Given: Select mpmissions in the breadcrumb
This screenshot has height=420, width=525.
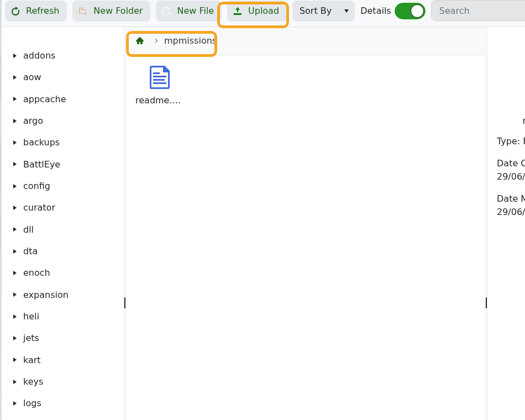Looking at the screenshot, I should tap(190, 41).
